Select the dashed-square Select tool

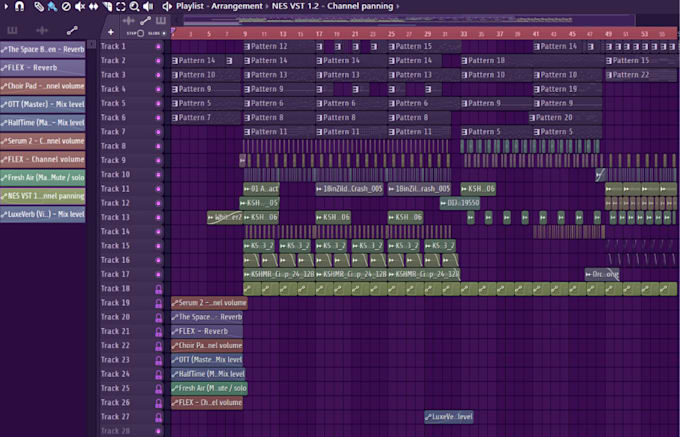[121, 7]
